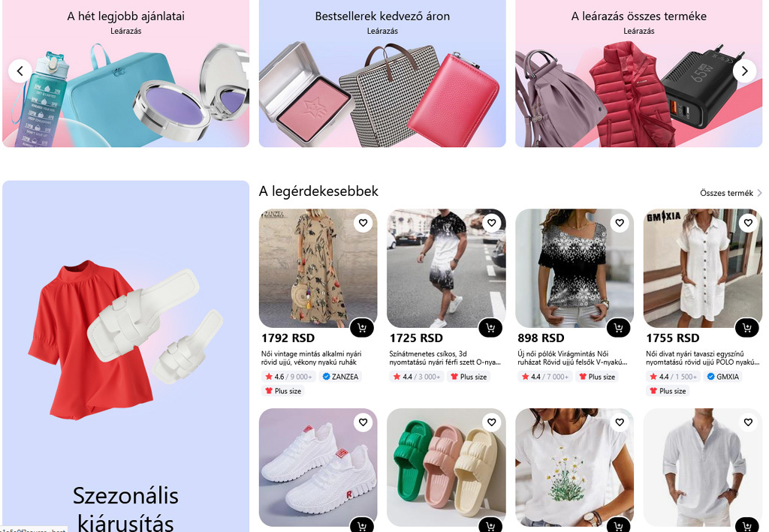Add the 1755 RSD white dress to cart

click(x=747, y=328)
